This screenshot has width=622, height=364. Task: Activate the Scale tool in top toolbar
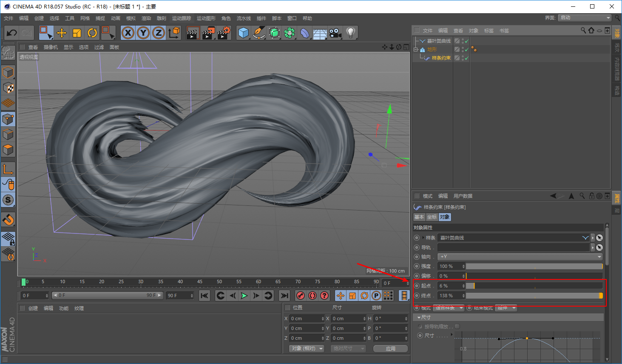77,33
